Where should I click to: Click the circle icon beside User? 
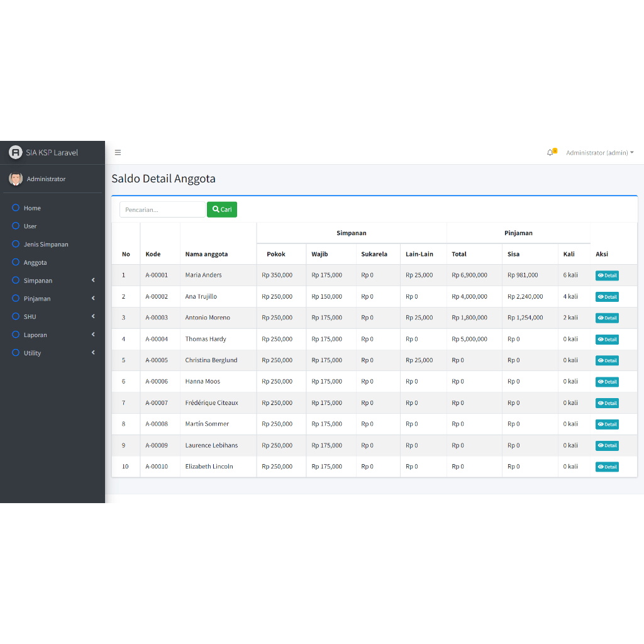point(16,226)
